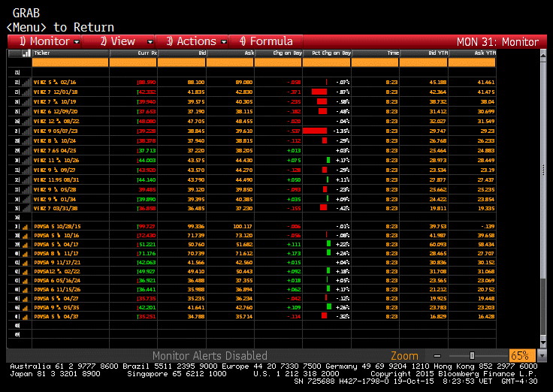The width and height of the screenshot is (553, 392).
Task: Click bid YTM value 60.093
Action: pos(438,245)
